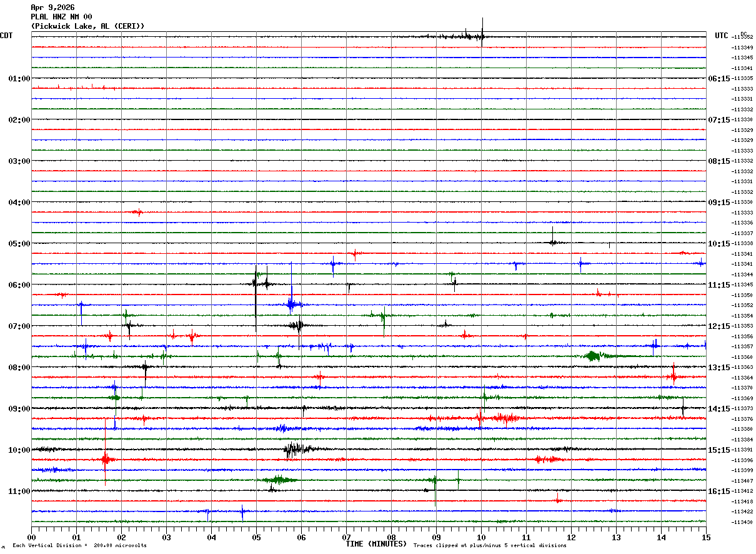This screenshot has height=554, width=756.
Task: Click the '05:00' CDT hour label
Action: 19,244
